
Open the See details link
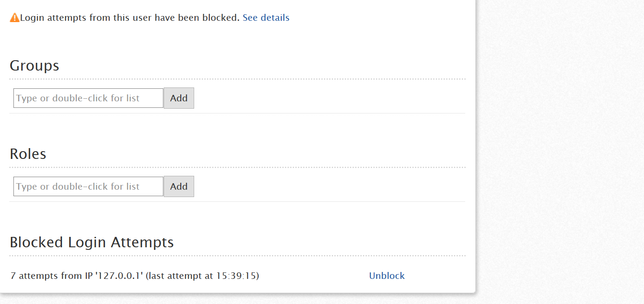[266, 18]
